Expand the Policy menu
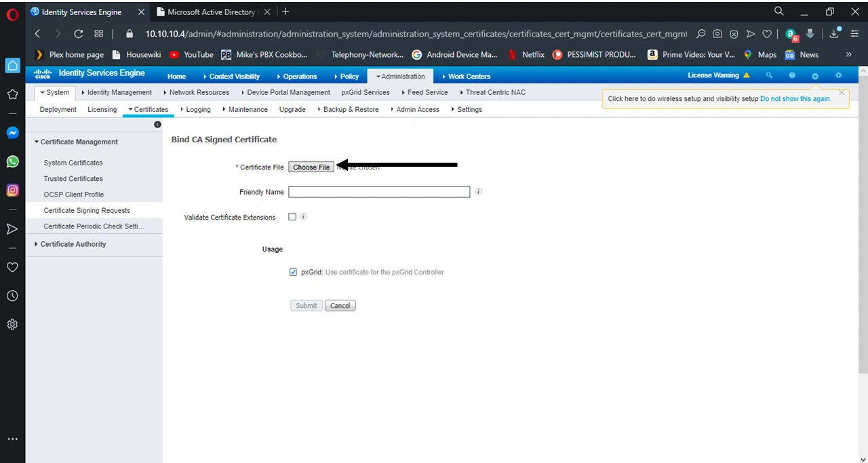868x463 pixels. [346, 77]
